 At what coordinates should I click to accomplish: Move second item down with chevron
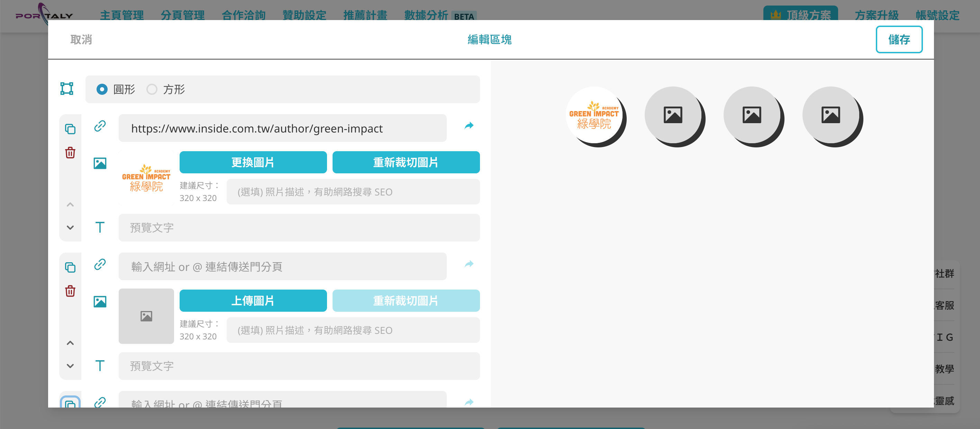point(70,366)
